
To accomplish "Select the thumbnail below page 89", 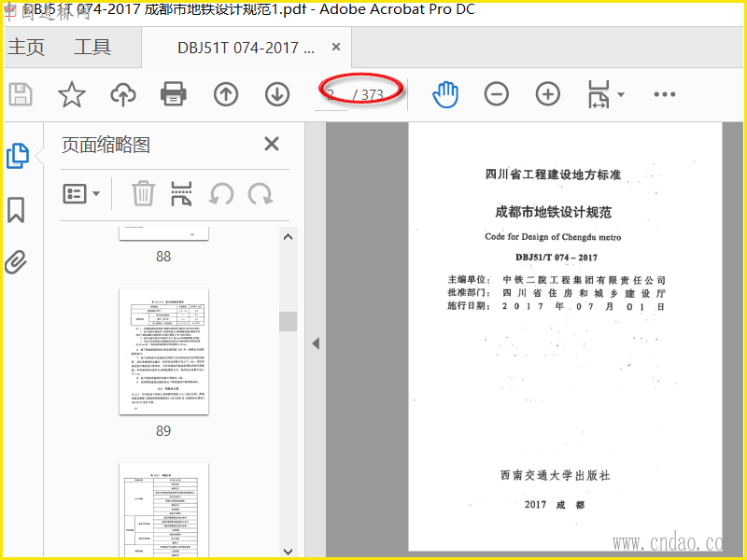I will coord(164,510).
